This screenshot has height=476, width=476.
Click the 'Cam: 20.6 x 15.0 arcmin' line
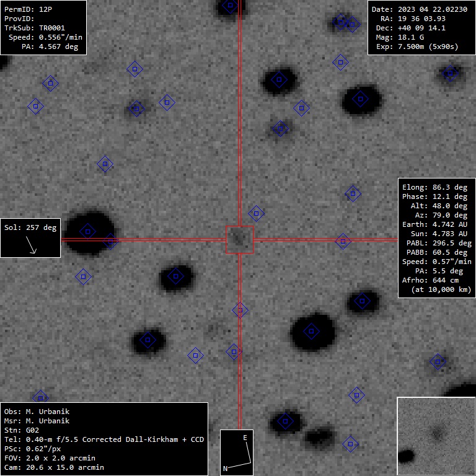point(54,467)
